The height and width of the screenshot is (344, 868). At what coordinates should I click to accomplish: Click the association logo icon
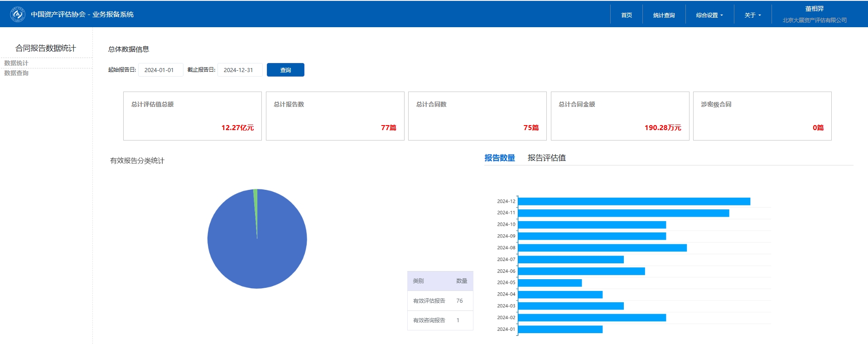pos(18,14)
